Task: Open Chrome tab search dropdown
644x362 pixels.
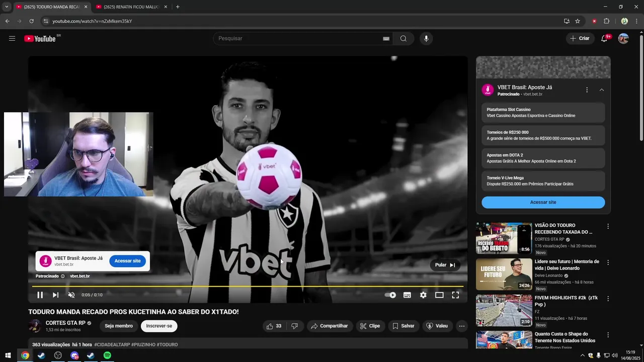Action: [7, 7]
